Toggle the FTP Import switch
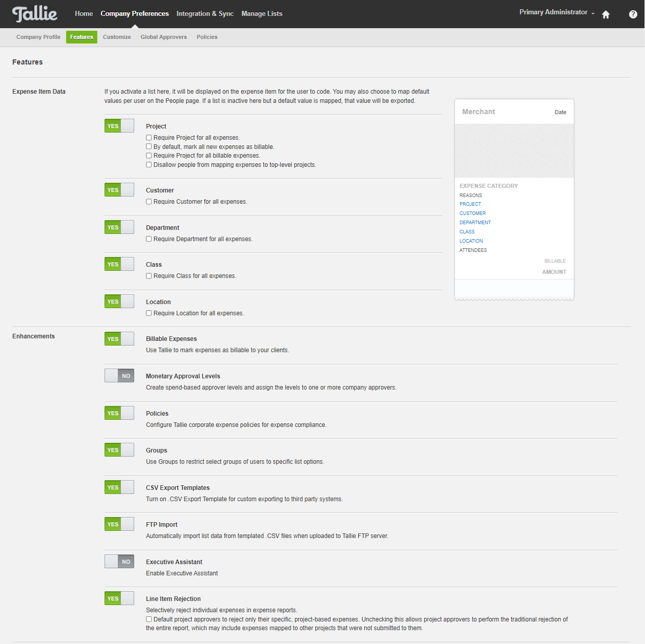645x644 pixels. [119, 524]
